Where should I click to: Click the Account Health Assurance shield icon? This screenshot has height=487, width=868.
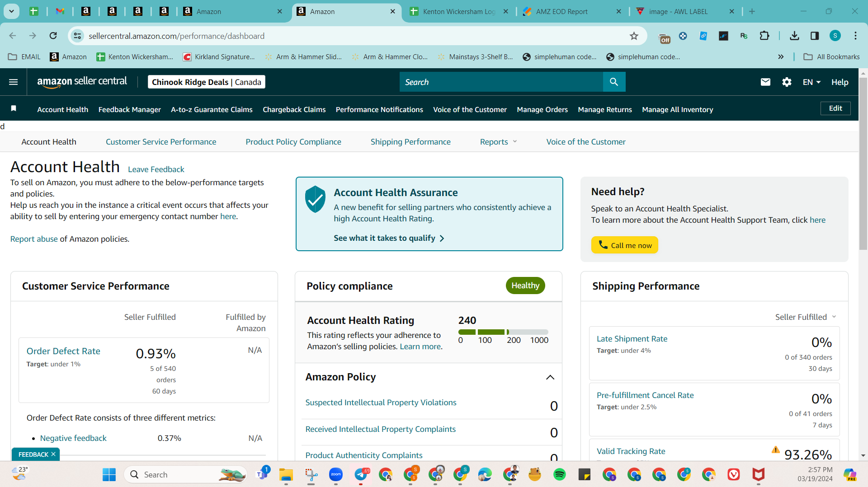pyautogui.click(x=315, y=199)
